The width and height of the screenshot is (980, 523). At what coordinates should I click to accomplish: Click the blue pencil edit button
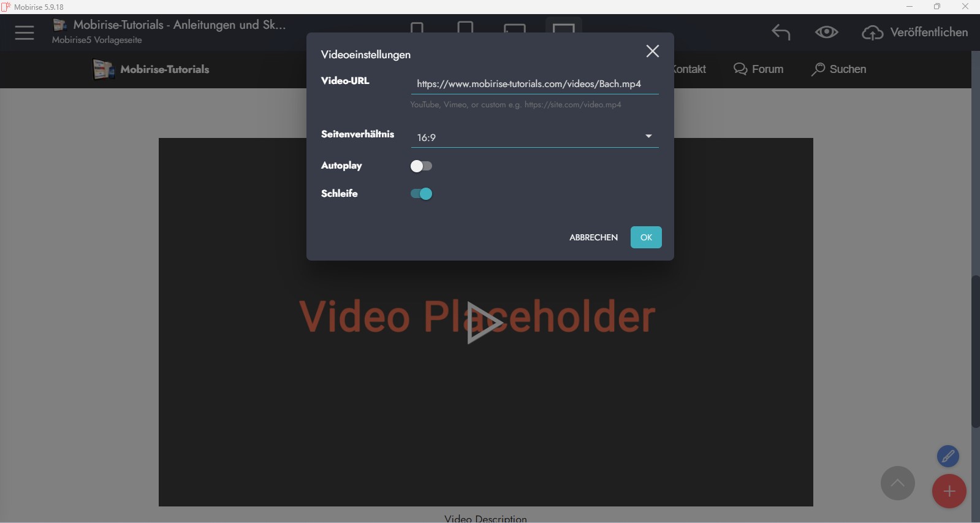pos(948,456)
